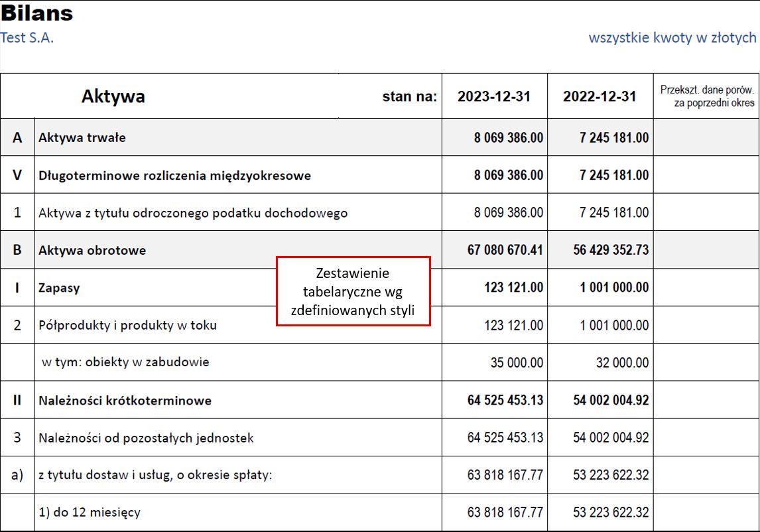Click 123 121.00 in Półprodukty row
Screen dimensions: 760x532
(x=514, y=325)
